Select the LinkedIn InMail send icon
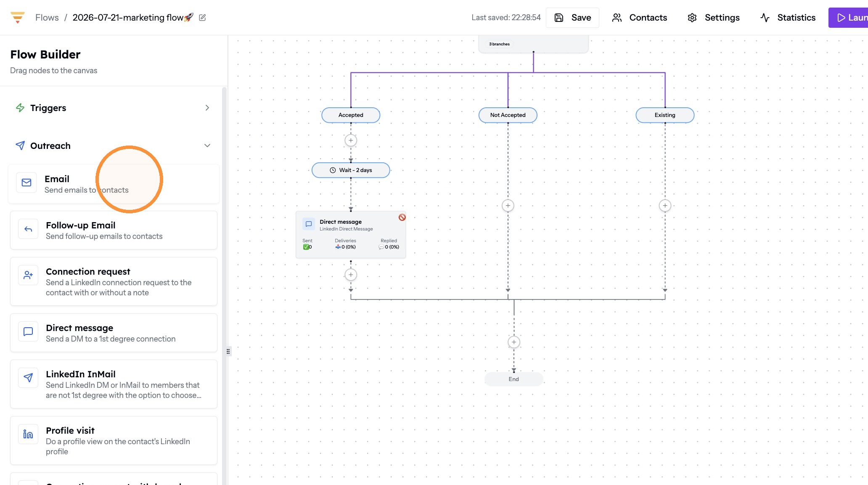The width and height of the screenshot is (868, 485). (x=28, y=378)
